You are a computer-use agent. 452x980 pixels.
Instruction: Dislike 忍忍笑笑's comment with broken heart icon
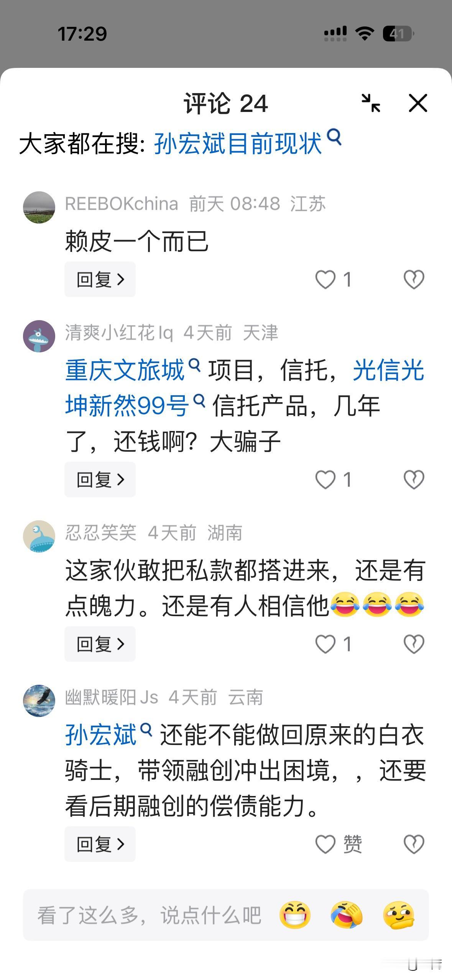[x=414, y=644]
